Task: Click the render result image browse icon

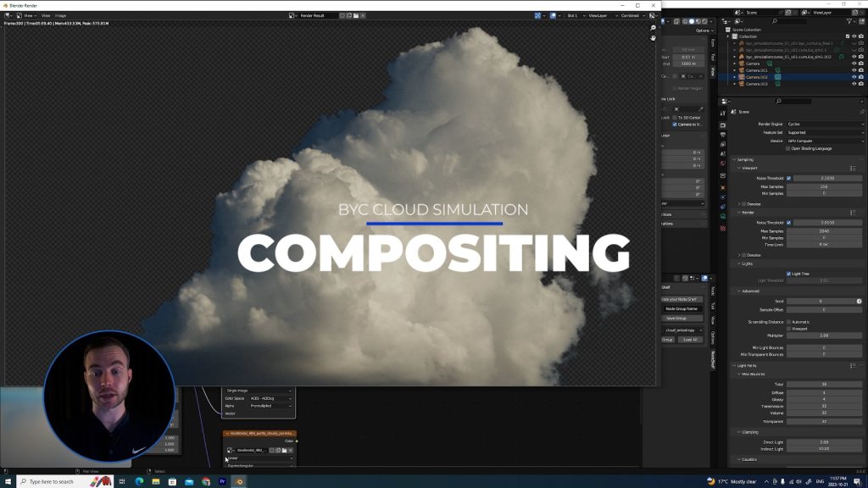Action: (292, 15)
